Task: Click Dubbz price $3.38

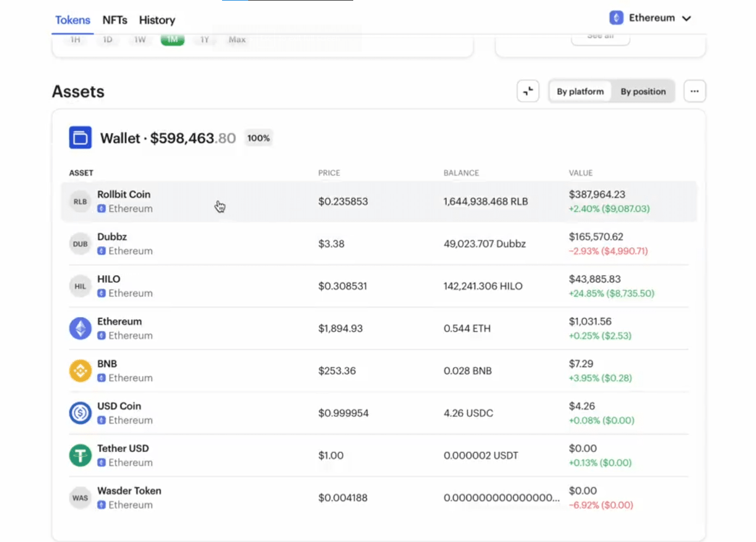Action: click(331, 244)
